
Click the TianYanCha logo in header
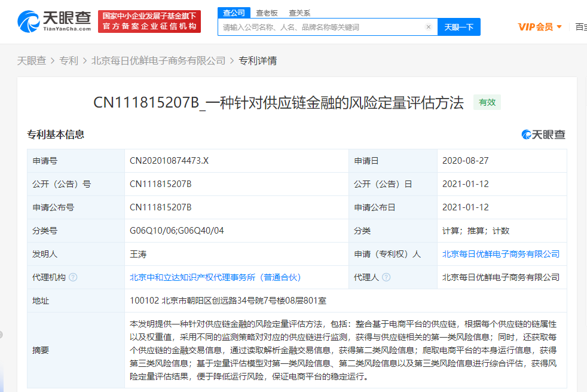coord(54,22)
